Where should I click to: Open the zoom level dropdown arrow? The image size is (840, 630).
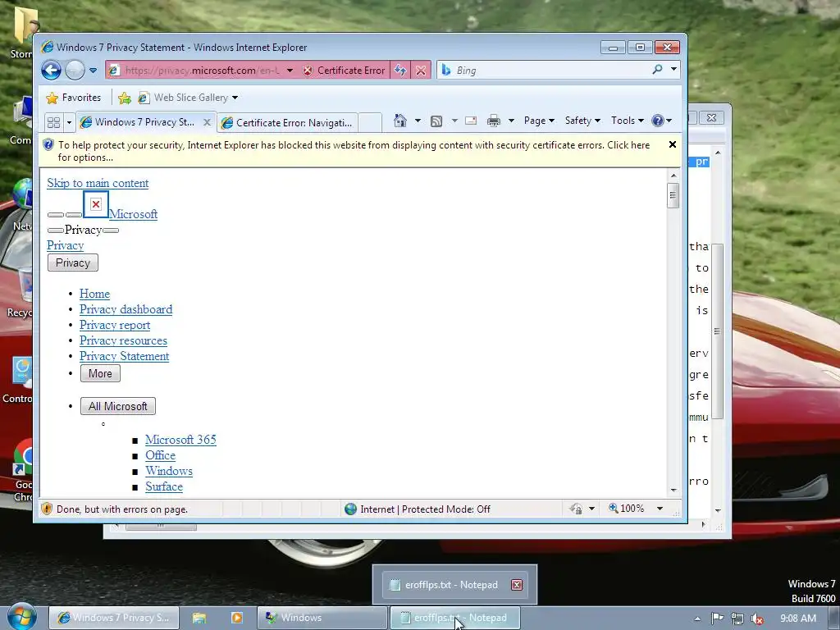pos(660,509)
